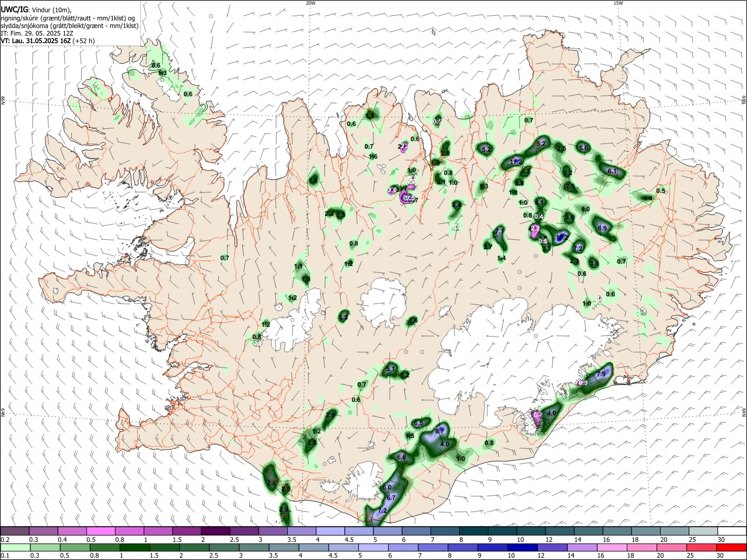Click the '15W' longitude label

pos(618,3)
